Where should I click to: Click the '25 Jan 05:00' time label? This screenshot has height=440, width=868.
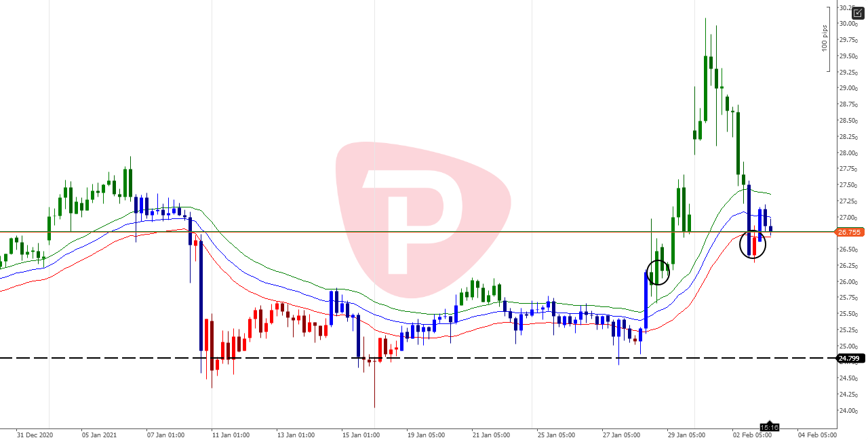point(556,435)
